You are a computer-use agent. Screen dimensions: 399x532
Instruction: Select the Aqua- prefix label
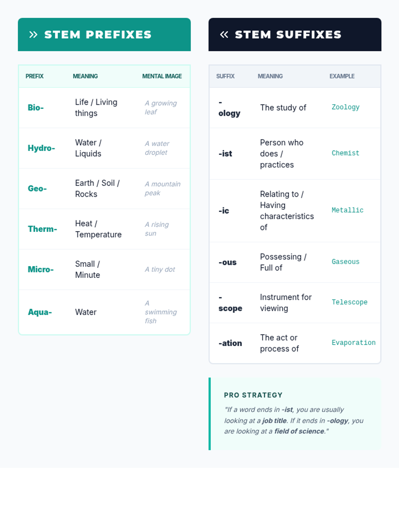coord(40,312)
